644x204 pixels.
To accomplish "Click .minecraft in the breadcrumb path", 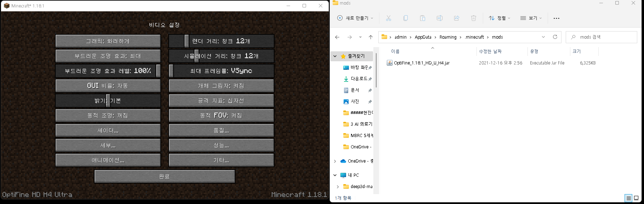I will click(474, 37).
